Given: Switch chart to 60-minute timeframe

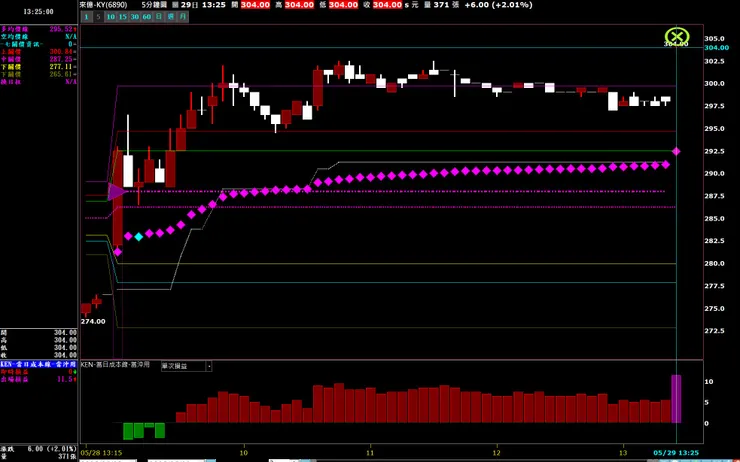Looking at the screenshot, I should point(147,17).
